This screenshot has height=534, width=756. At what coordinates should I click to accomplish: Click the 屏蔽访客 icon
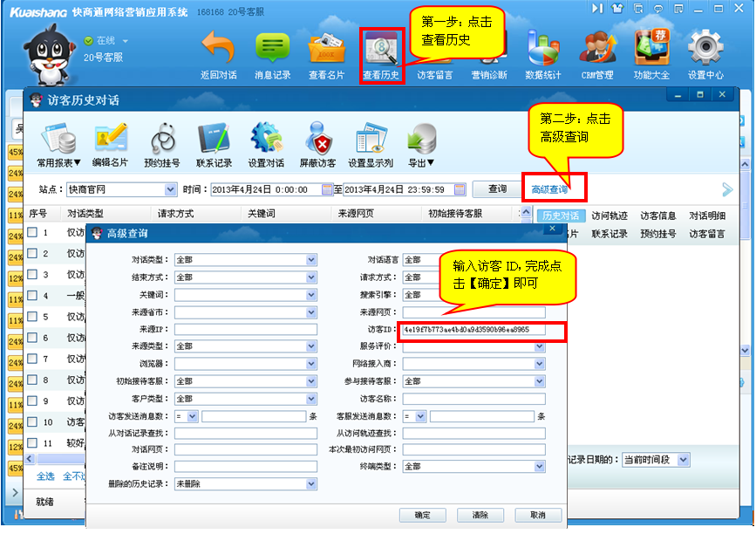[317, 140]
